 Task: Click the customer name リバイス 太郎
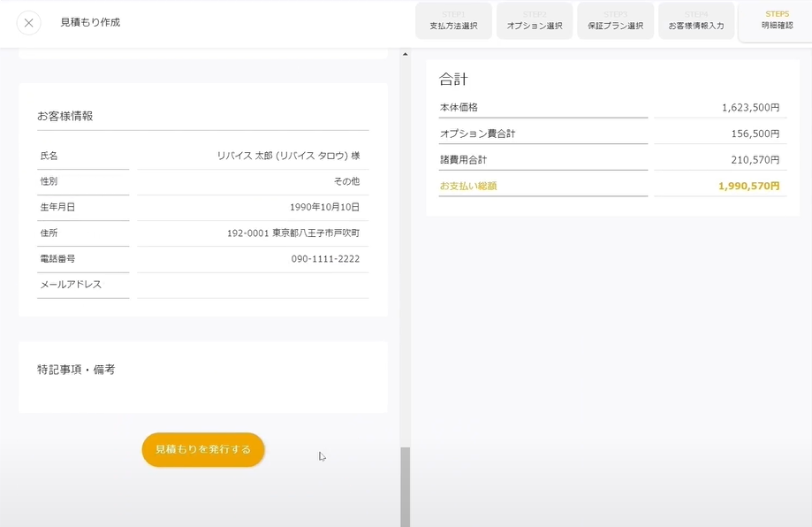point(288,156)
